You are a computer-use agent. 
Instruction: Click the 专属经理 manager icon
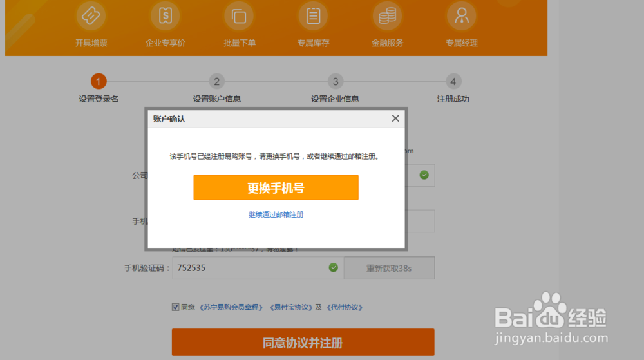click(x=462, y=16)
